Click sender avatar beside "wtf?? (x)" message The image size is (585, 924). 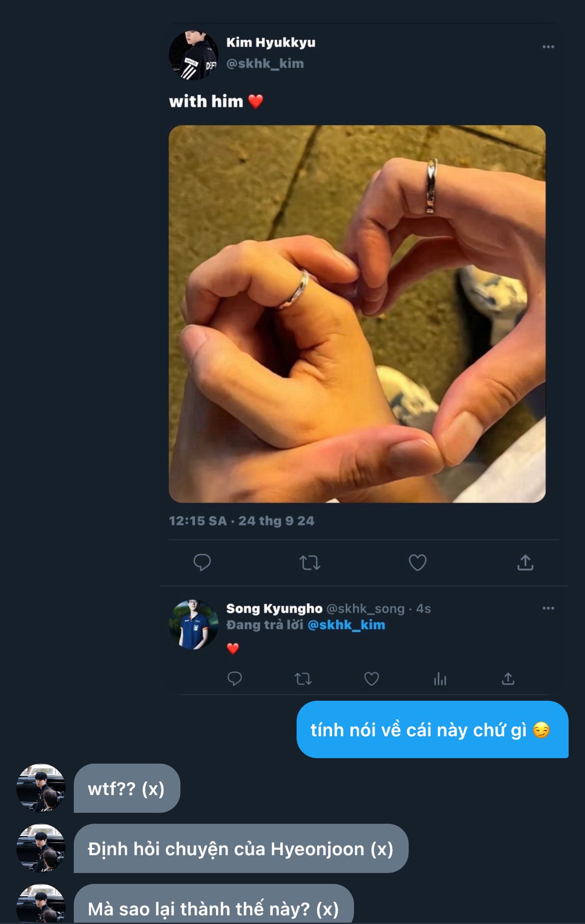click(41, 788)
